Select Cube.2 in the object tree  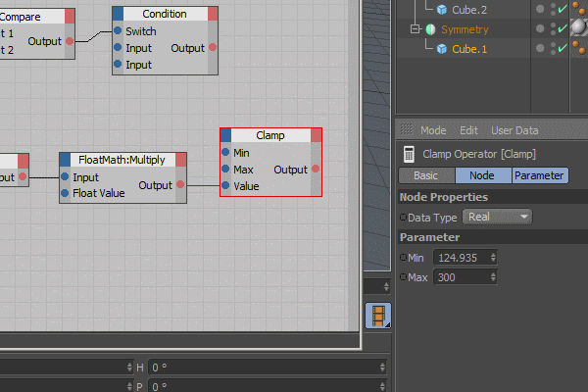pyautogui.click(x=469, y=10)
